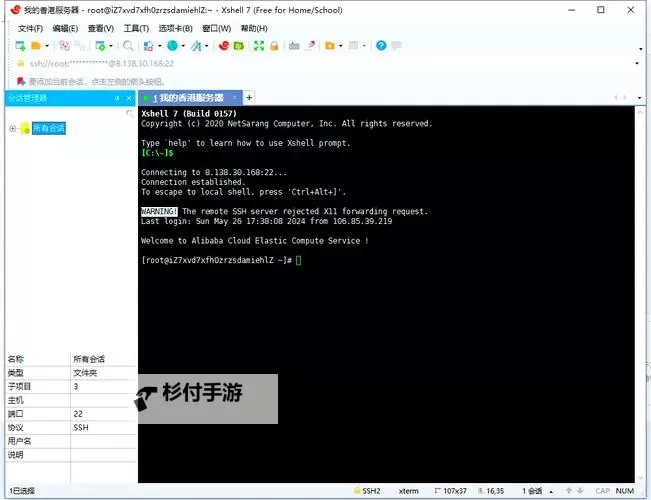651x500 pixels.
Task: Click the 子项目 value 3 cell
Action: click(103, 387)
